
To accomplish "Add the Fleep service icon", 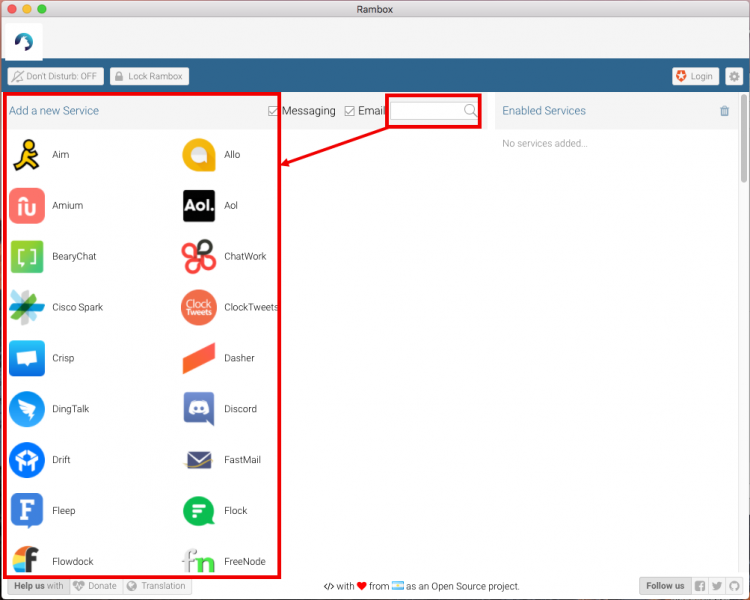I will click(x=27, y=511).
